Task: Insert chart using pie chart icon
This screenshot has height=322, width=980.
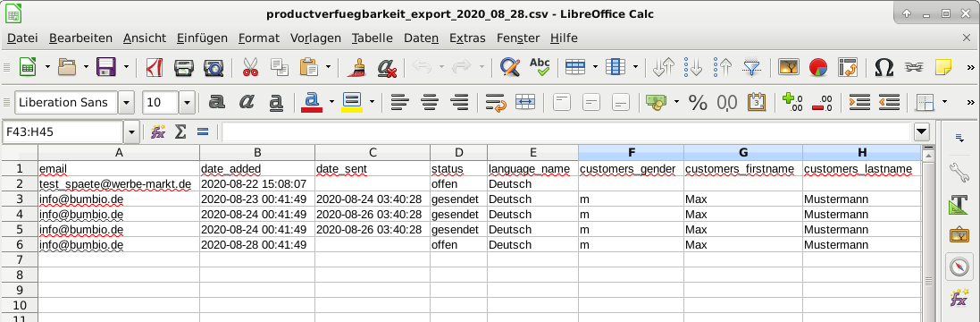Action: [x=818, y=67]
